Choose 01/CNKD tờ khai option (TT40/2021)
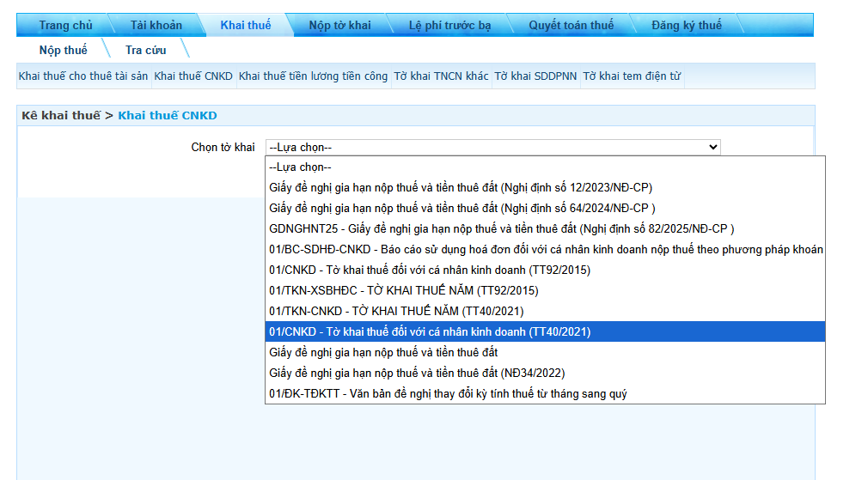Image resolution: width=868 pixels, height=480 pixels. click(430, 331)
